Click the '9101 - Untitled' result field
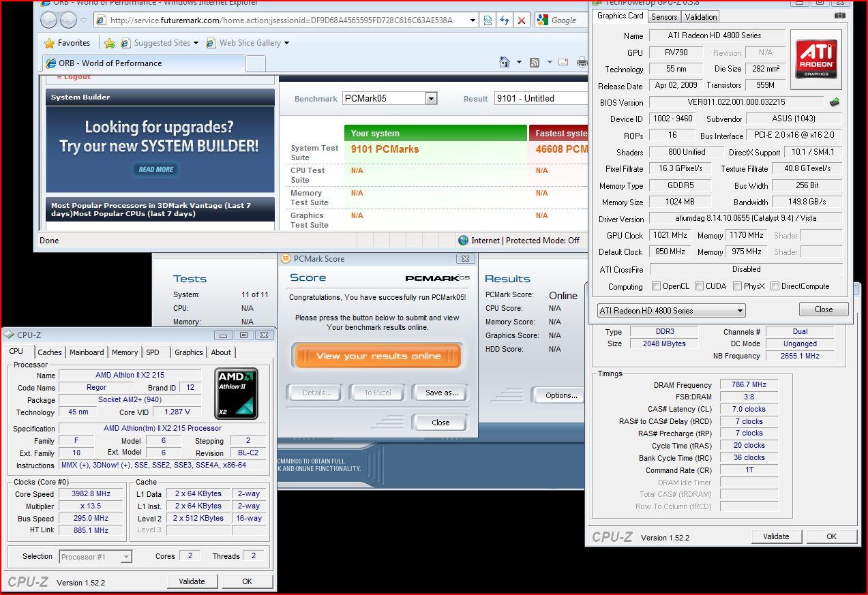The width and height of the screenshot is (868, 595). pyautogui.click(x=541, y=98)
